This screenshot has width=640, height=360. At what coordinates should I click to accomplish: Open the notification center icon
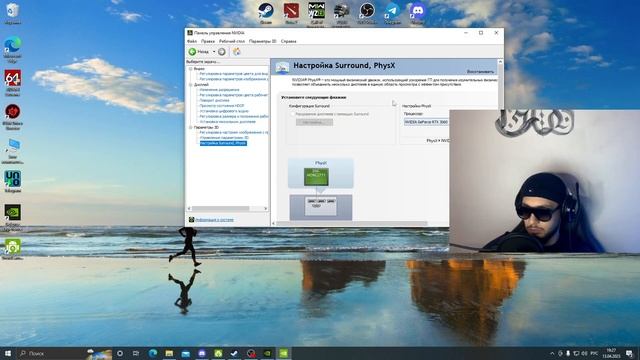pos(629,353)
